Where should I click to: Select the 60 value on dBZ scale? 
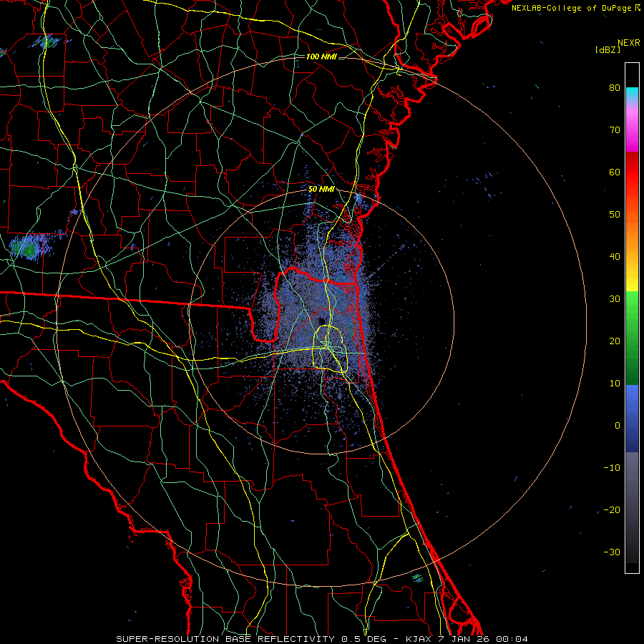pyautogui.click(x=615, y=172)
